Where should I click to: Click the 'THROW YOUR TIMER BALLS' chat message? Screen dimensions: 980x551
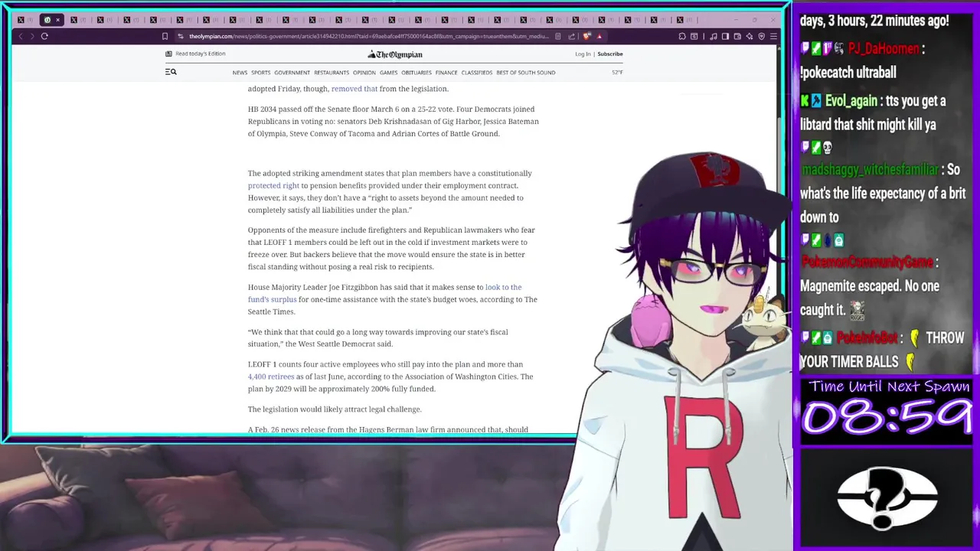point(882,350)
